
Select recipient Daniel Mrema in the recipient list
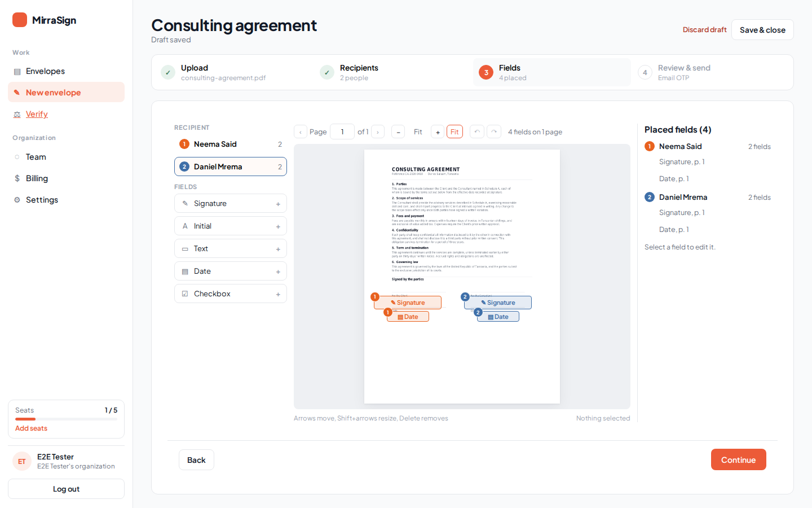click(231, 167)
